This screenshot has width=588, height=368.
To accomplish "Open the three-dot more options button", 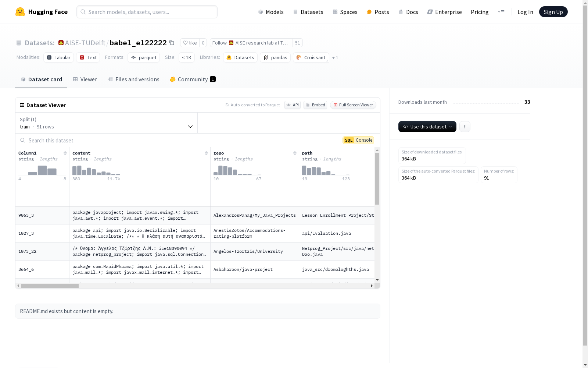I will point(465,127).
